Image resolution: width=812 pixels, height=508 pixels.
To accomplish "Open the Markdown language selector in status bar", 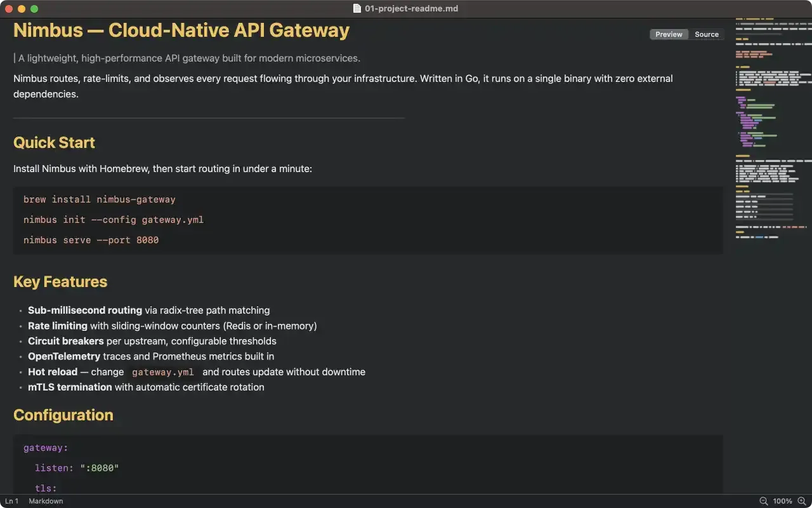I will pos(46,501).
